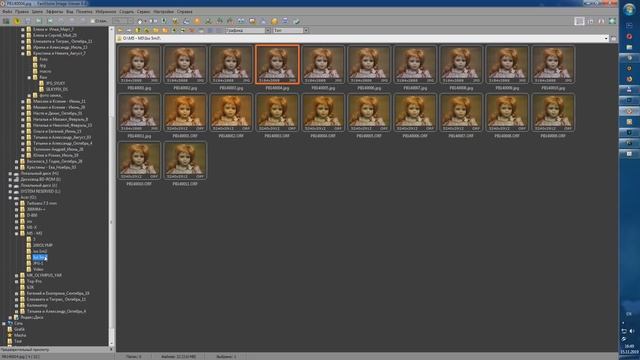Screen dimensions: 640x360
Task: Select the D-800 folder in tree
Action: 32,215
